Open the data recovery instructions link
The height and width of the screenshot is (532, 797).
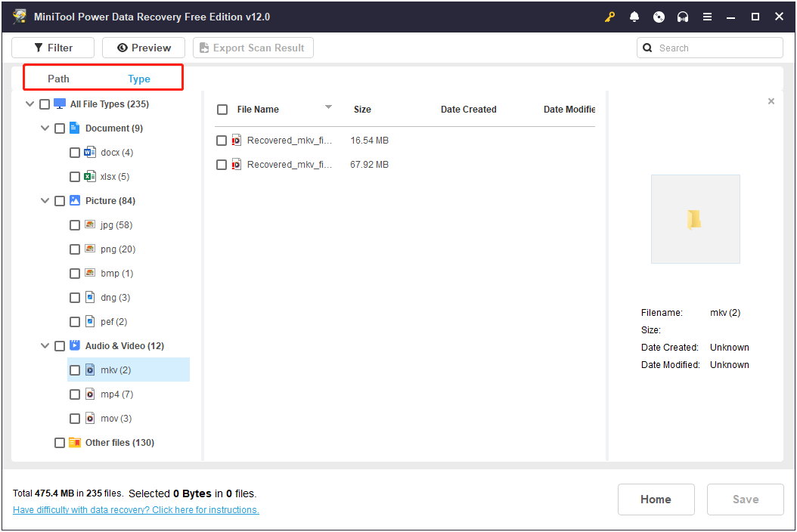point(135,509)
